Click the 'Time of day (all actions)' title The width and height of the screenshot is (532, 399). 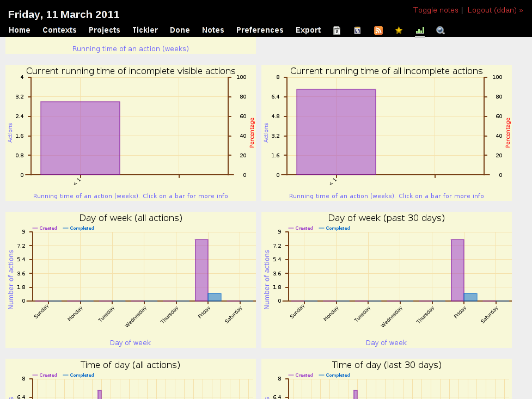(130, 365)
